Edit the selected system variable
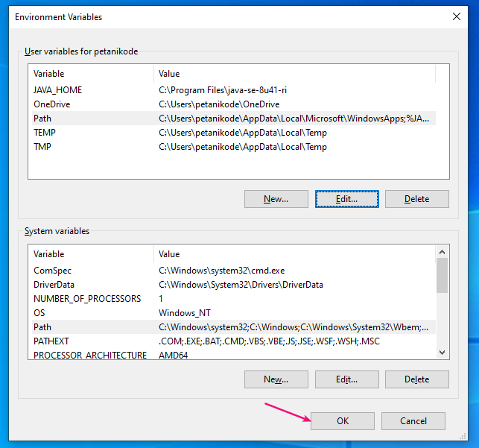The width and height of the screenshot is (479, 448). click(346, 379)
